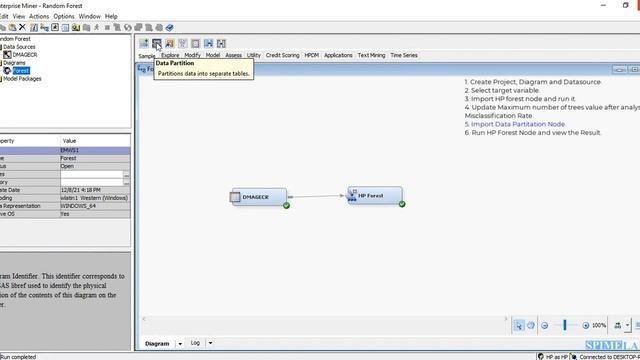Open the layout icon dropdown arrow

627,325
